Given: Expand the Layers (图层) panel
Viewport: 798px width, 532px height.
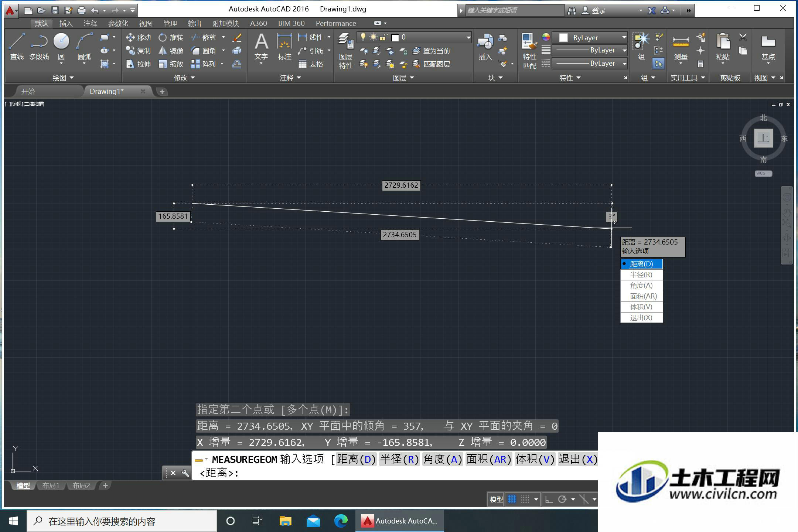Looking at the screenshot, I should 403,78.
